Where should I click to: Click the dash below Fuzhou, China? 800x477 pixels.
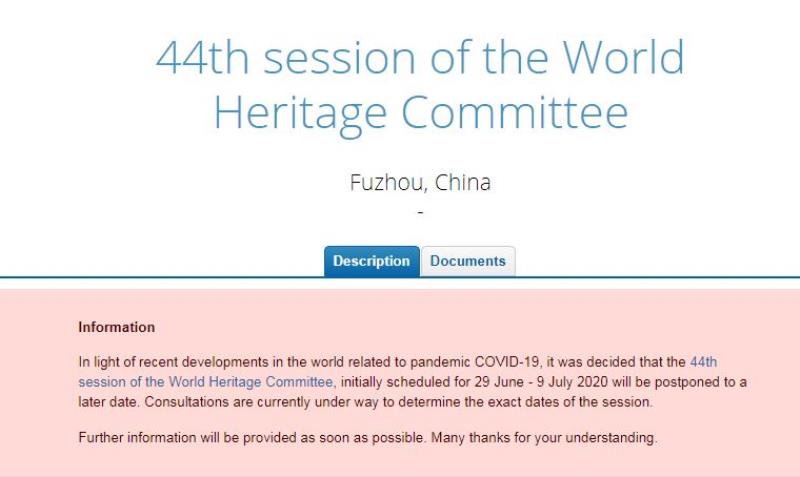coord(420,212)
